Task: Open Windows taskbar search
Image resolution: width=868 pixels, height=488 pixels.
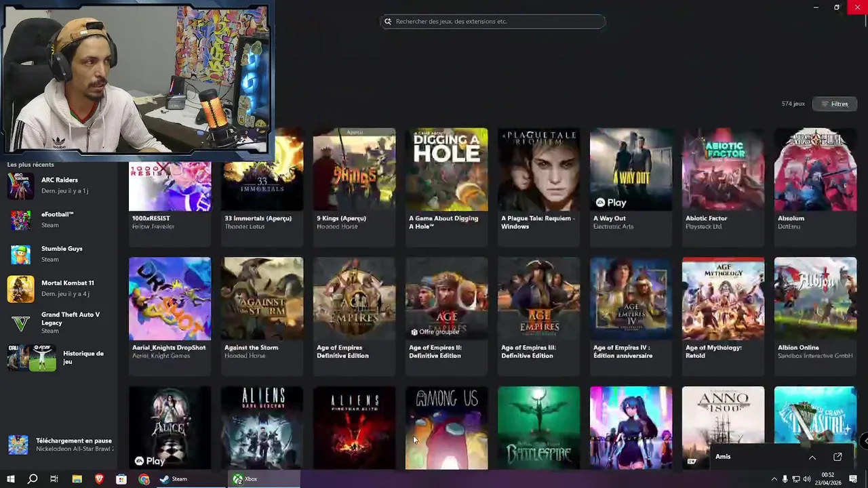Action: [x=32, y=479]
